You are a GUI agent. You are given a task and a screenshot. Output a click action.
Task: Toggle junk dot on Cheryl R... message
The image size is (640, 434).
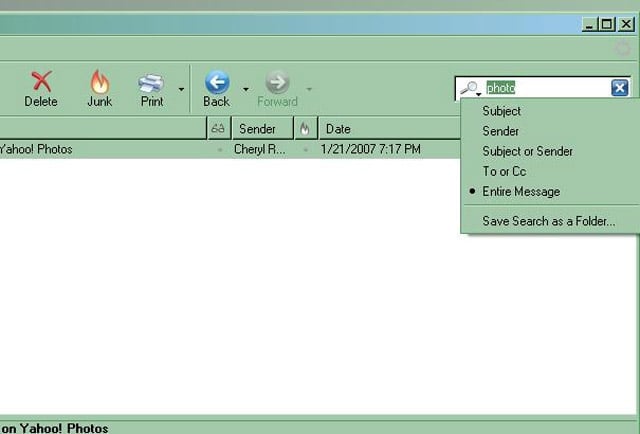click(306, 150)
